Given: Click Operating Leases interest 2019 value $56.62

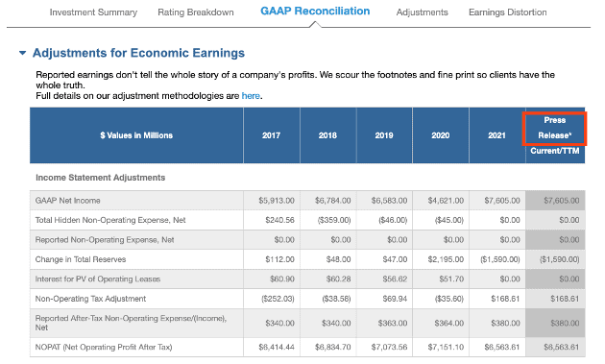Looking at the screenshot, I should [x=395, y=279].
